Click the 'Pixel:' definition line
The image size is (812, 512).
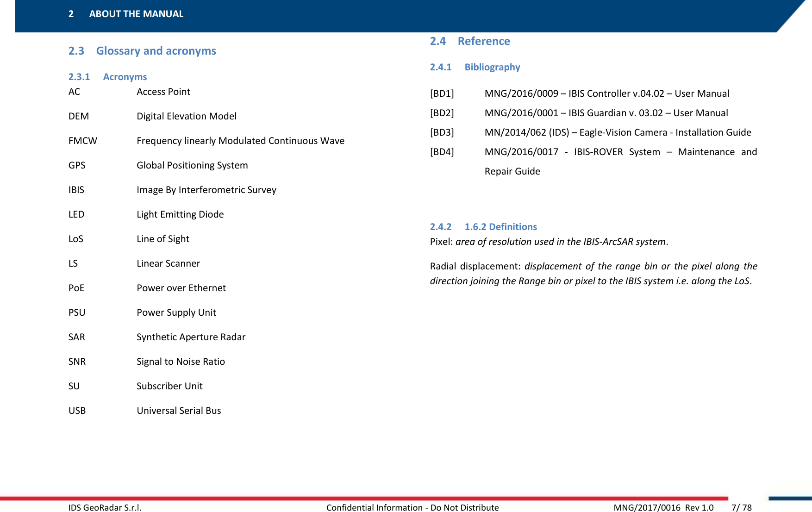tap(549, 242)
